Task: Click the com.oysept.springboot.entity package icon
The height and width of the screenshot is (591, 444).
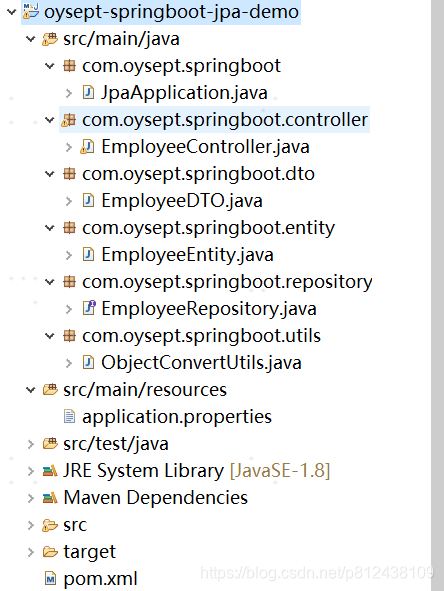Action: click(69, 228)
